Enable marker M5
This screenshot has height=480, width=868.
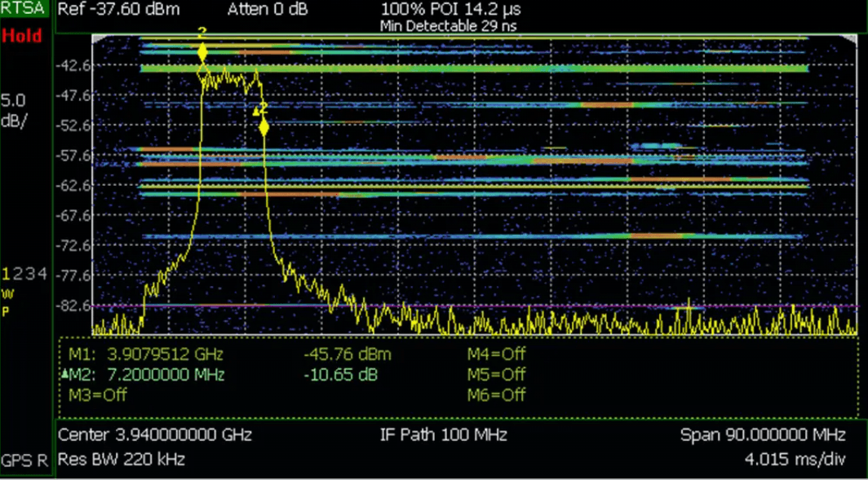click(x=498, y=375)
